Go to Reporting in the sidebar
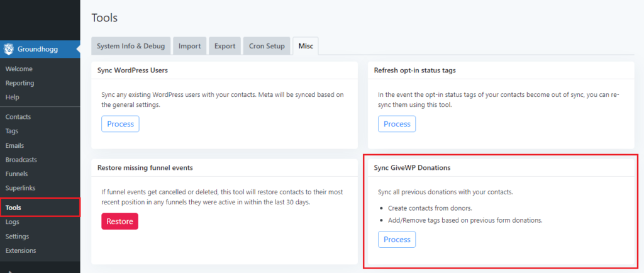644x273 pixels. (19, 83)
